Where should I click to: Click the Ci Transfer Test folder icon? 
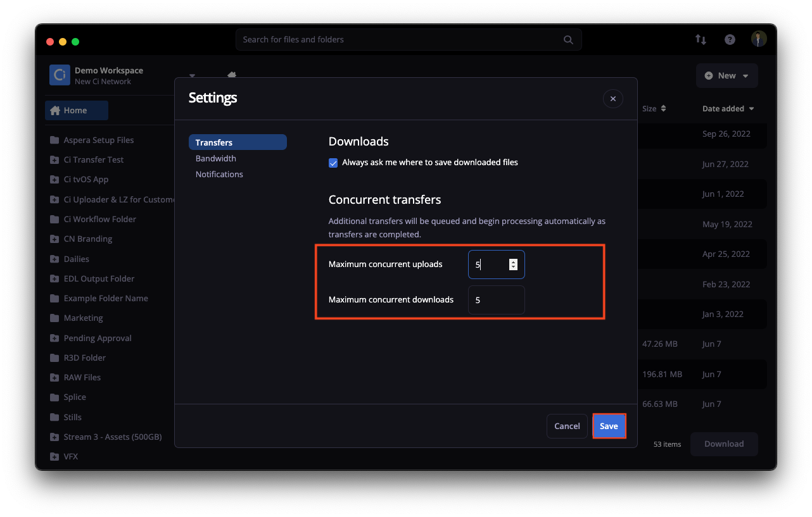click(54, 159)
